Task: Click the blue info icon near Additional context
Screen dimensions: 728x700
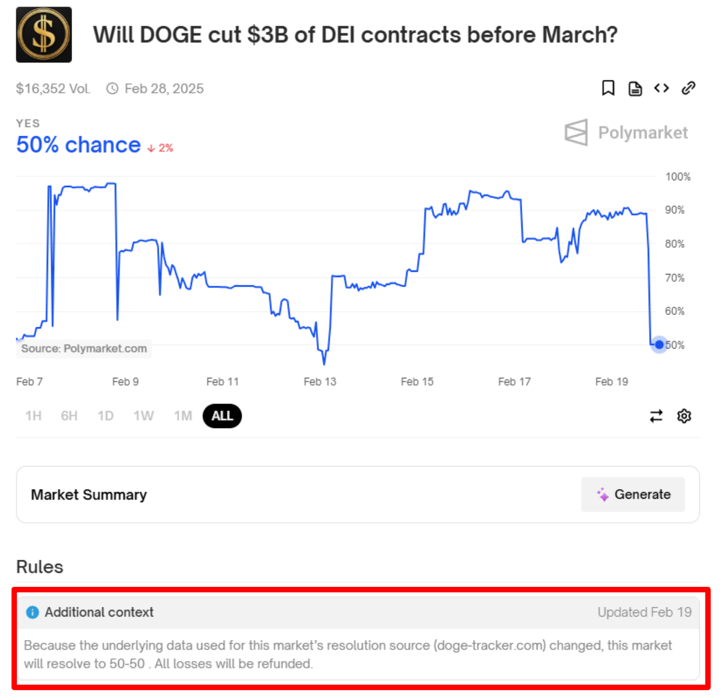Action: pyautogui.click(x=32, y=612)
